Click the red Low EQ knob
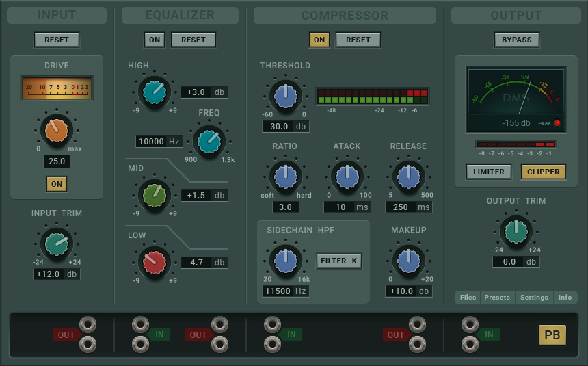588x366 pixels. (155, 263)
